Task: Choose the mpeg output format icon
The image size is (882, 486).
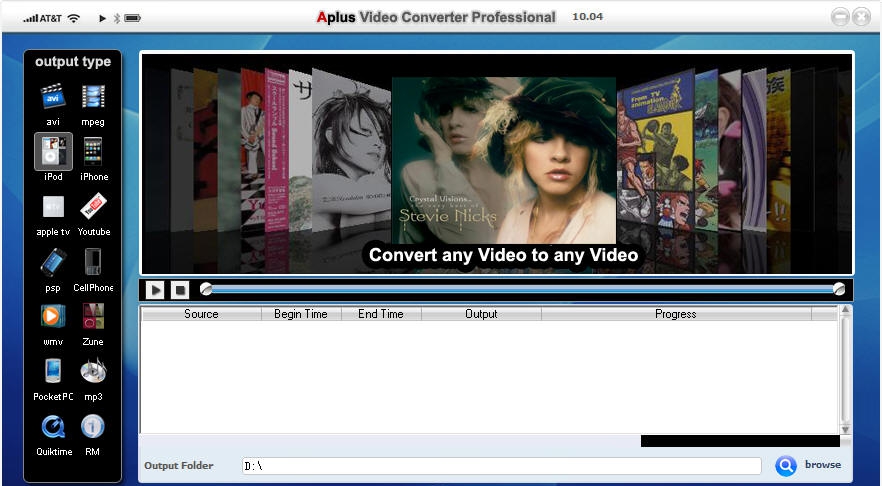Action: (x=93, y=97)
